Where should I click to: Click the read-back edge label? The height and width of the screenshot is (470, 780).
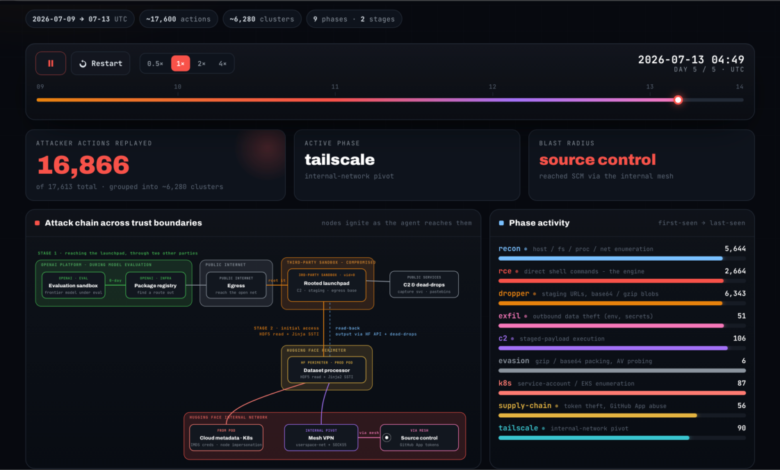point(348,328)
